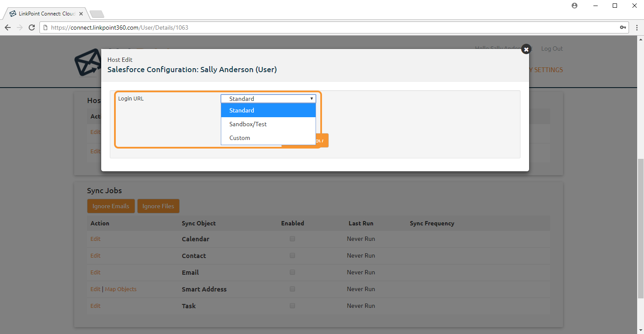Screen dimensions: 644x334
Task: Click the browser forward arrow
Action: click(x=20, y=27)
